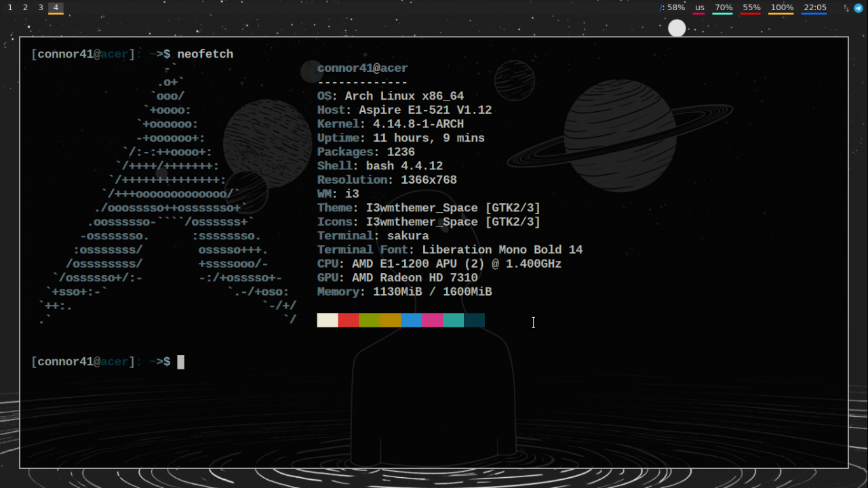Click the 'CPU: AMD E1-1200 APU' line
The width and height of the screenshot is (868, 488).
(439, 264)
